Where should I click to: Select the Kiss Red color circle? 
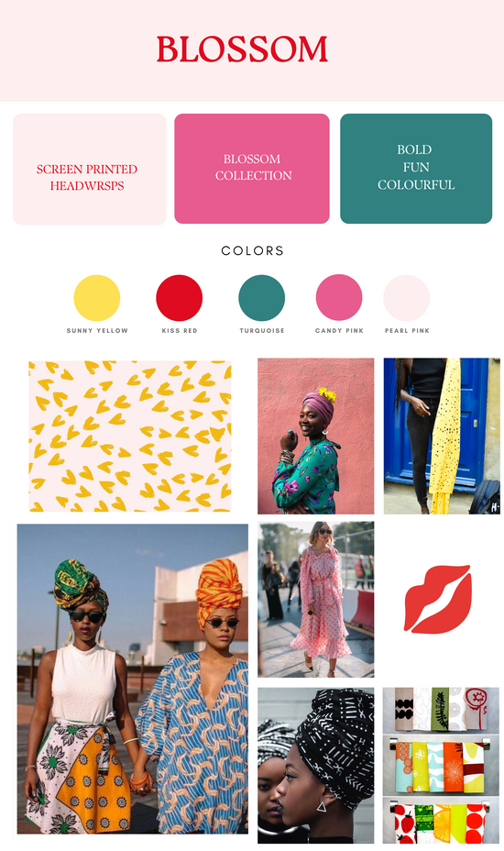pos(179,298)
